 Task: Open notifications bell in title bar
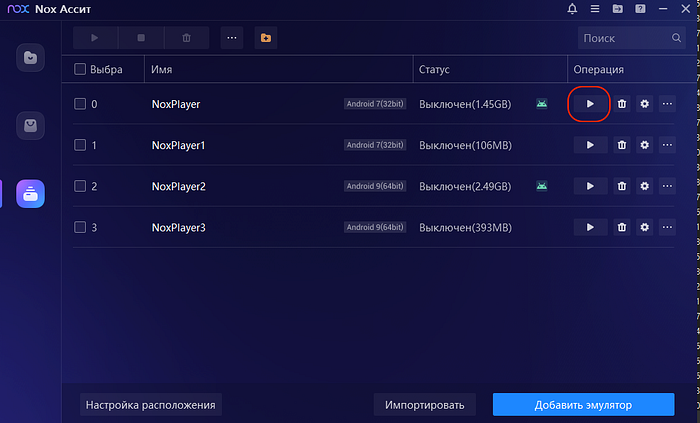572,9
